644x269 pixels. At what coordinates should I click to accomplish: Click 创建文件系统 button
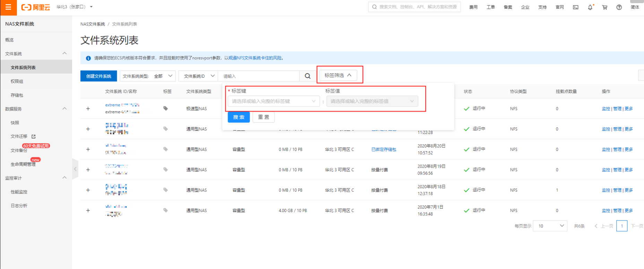[98, 76]
